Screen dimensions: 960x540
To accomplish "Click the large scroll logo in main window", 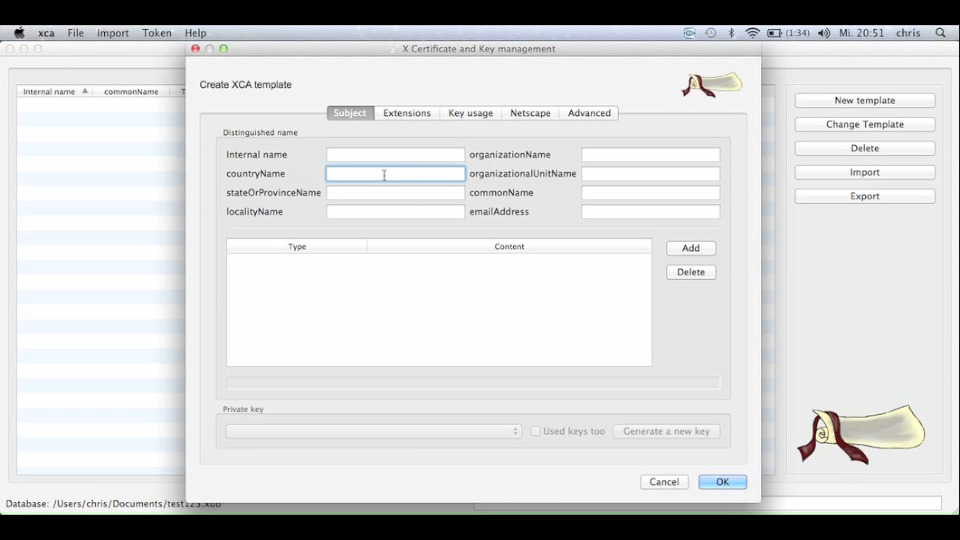I will (x=861, y=434).
